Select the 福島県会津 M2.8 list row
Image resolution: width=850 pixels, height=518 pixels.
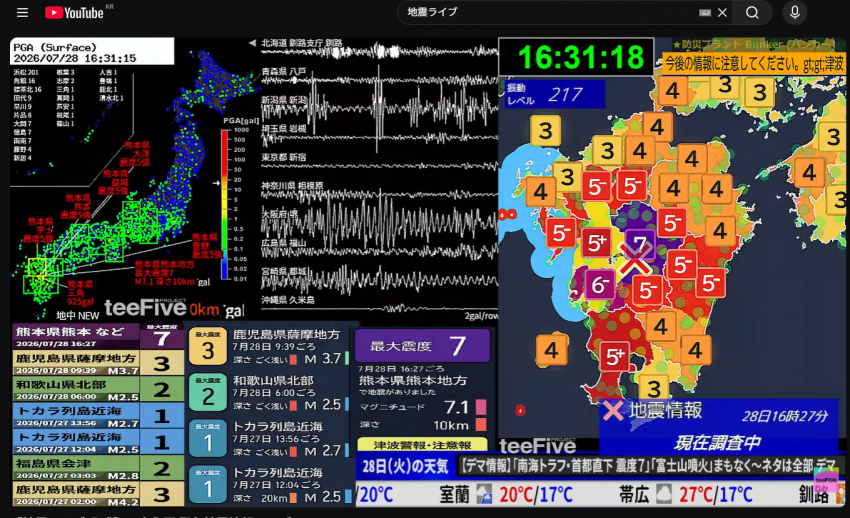tap(98, 468)
